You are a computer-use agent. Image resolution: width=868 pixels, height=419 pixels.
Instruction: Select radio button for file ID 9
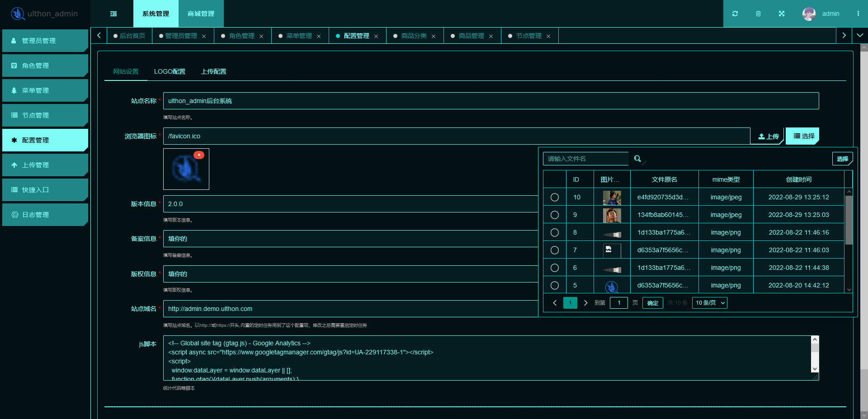tap(555, 215)
